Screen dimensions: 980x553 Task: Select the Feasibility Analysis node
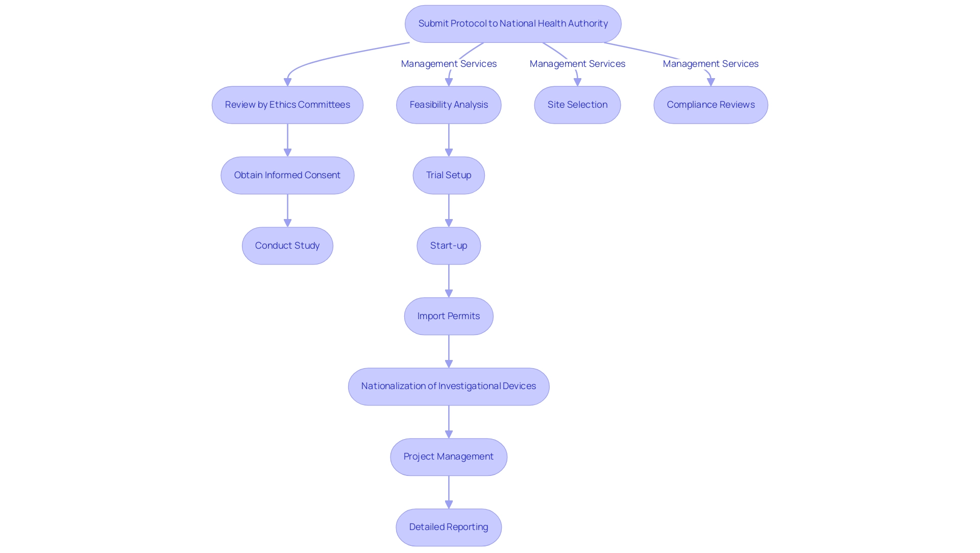click(x=448, y=104)
